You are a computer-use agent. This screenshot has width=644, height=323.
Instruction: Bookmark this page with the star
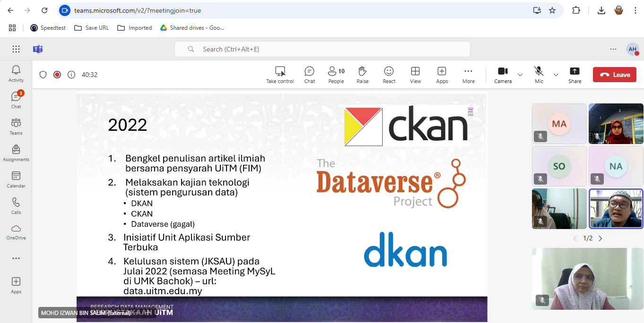coord(552,10)
